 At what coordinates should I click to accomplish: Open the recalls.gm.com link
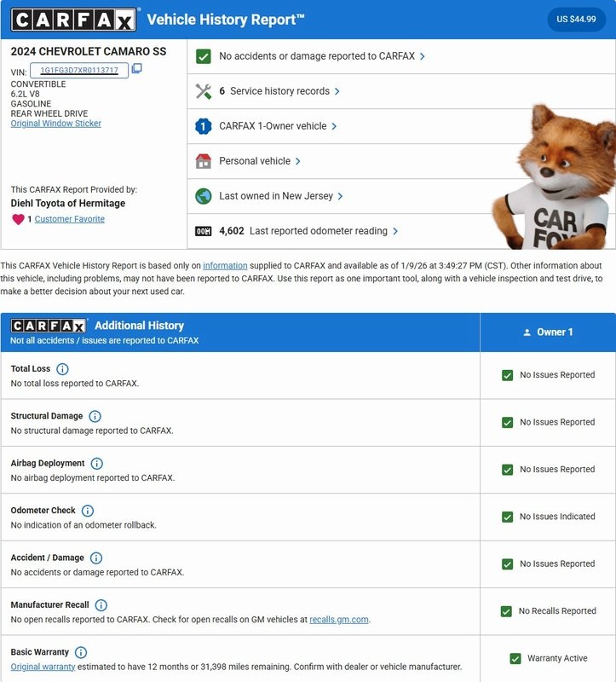[x=339, y=620]
